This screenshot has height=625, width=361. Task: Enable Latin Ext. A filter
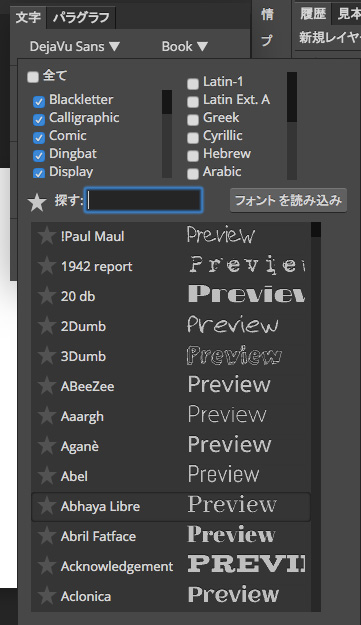(193, 101)
